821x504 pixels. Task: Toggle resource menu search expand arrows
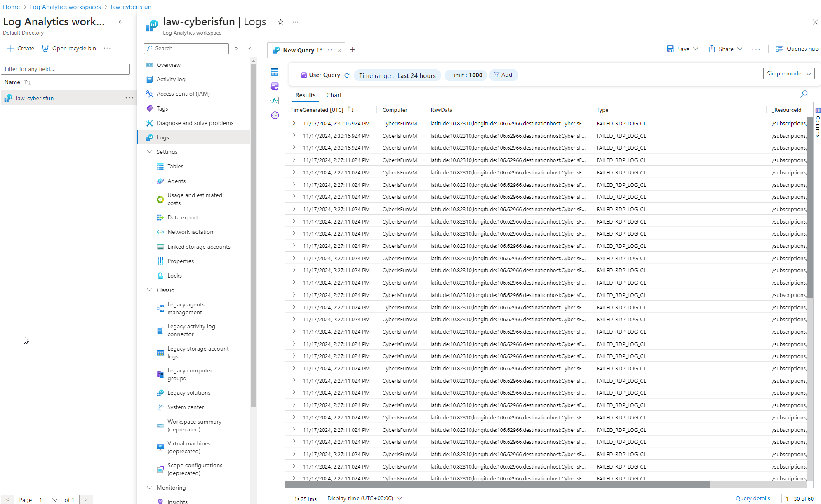[x=236, y=49]
